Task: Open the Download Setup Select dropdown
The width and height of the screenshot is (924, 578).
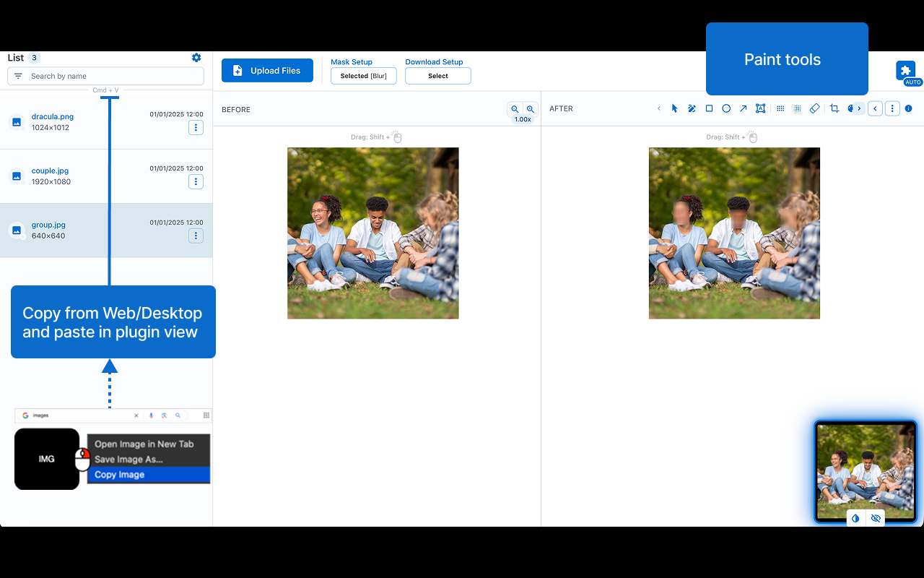Action: point(437,76)
